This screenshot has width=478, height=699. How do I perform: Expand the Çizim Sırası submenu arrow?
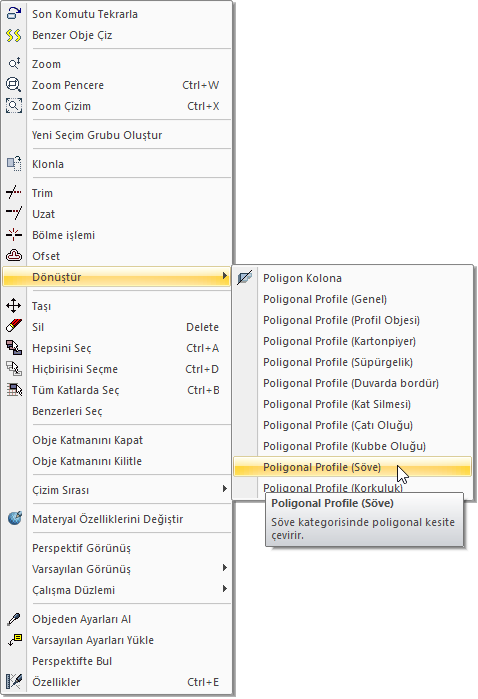tap(224, 489)
